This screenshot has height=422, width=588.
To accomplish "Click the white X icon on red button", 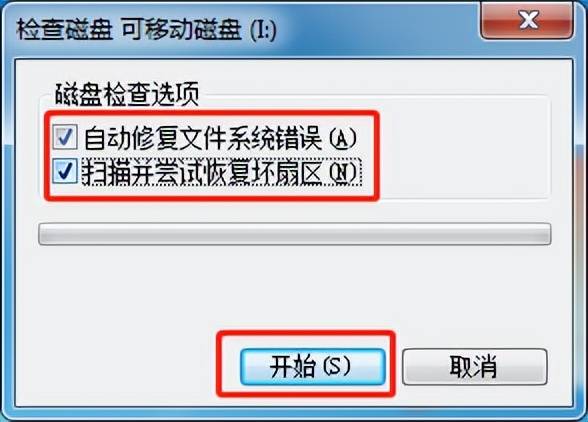I will (529, 20).
